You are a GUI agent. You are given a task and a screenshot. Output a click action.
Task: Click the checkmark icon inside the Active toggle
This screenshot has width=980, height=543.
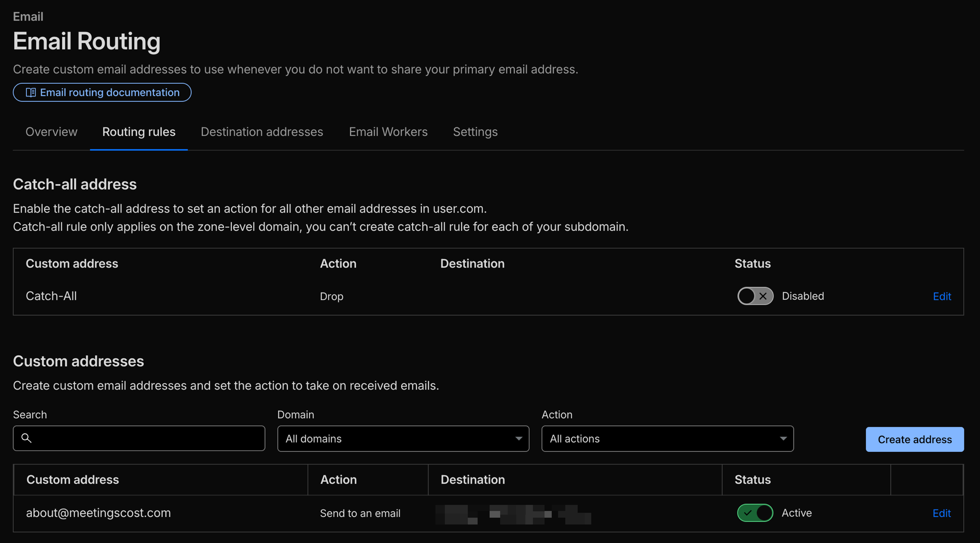pyautogui.click(x=747, y=513)
